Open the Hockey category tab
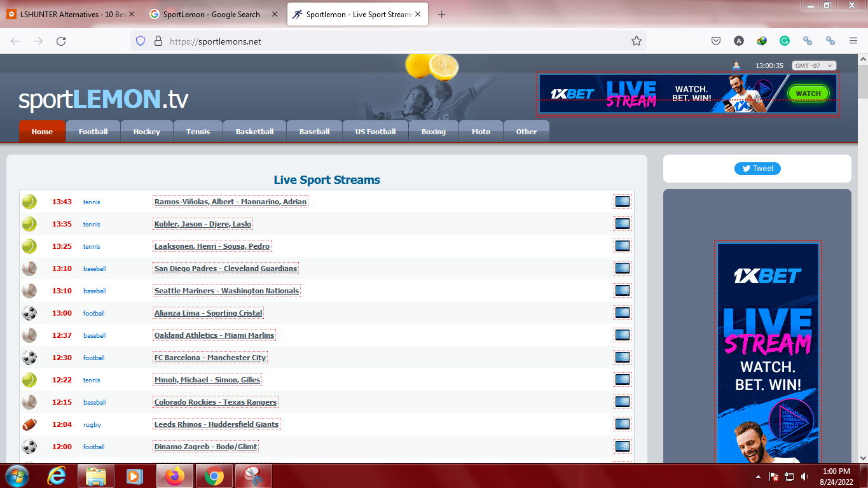 [147, 132]
